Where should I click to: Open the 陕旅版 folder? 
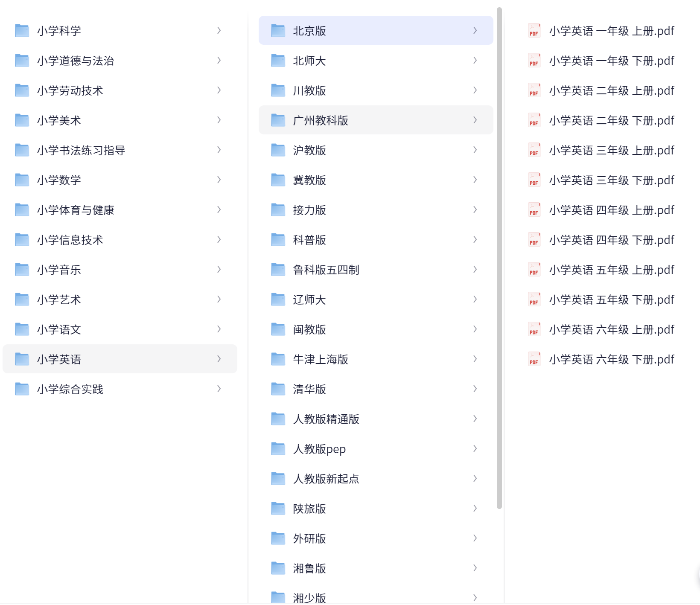tap(376, 508)
